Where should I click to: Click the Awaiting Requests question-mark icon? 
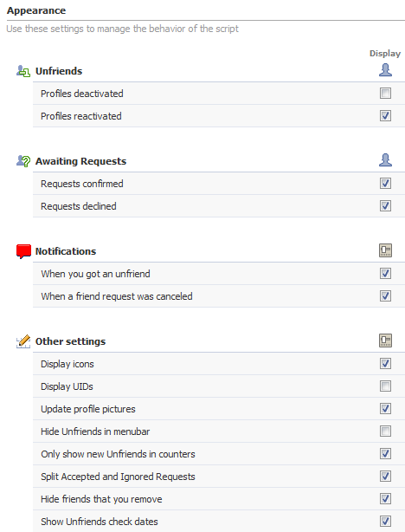coord(23,161)
